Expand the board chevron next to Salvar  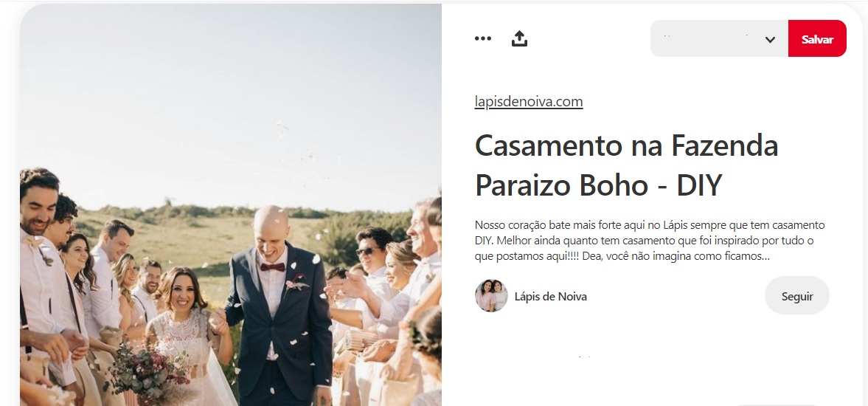pyautogui.click(x=770, y=39)
